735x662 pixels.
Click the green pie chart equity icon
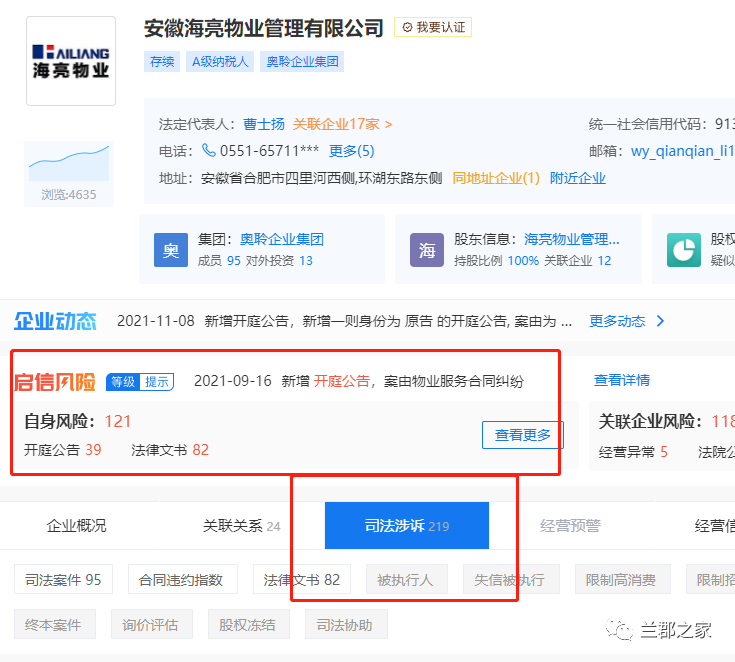pos(683,250)
